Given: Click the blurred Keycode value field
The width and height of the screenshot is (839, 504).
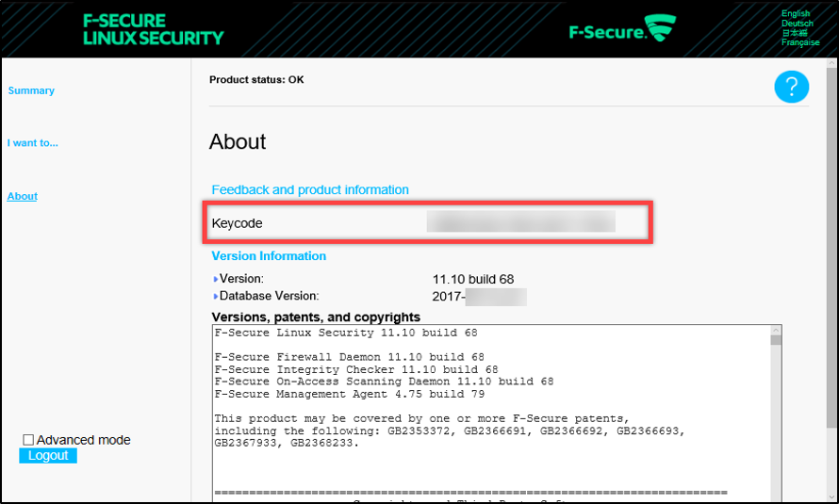Looking at the screenshot, I should (x=520, y=223).
